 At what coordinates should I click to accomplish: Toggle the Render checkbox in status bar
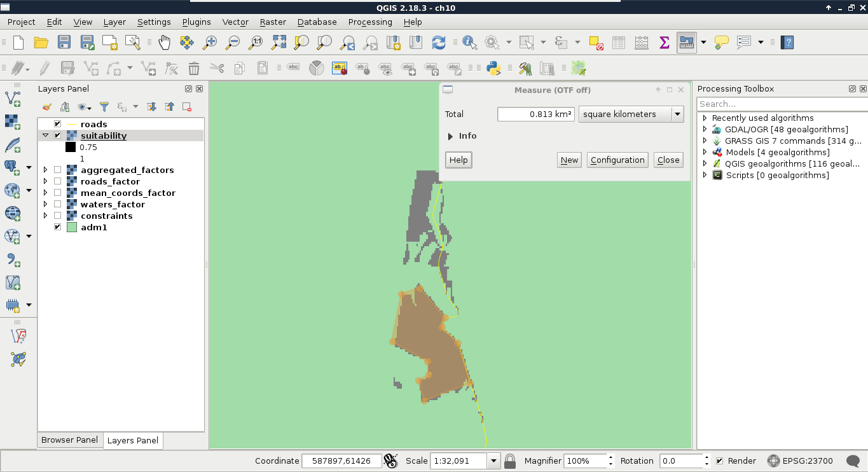pyautogui.click(x=719, y=461)
